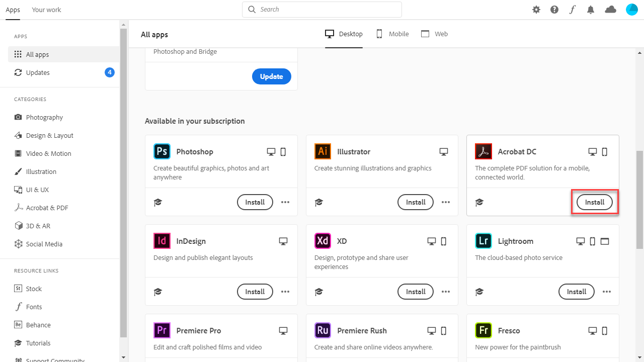This screenshot has height=362, width=644.
Task: Expand more options menu for Illustrator
Action: click(446, 202)
